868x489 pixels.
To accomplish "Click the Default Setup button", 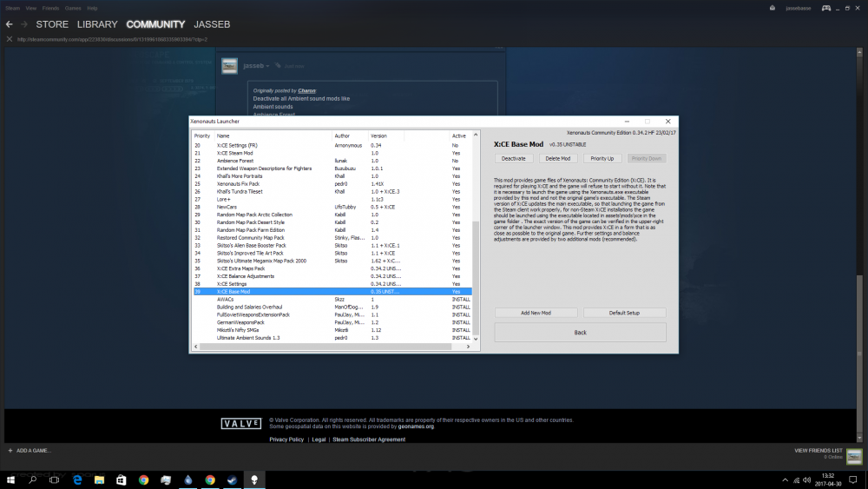I will tap(624, 313).
